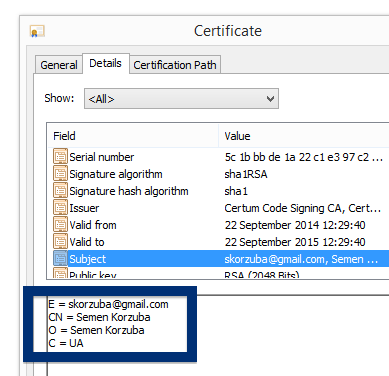
Task: Click the skorzuba@gmail.com subject value
Action: tap(301, 259)
